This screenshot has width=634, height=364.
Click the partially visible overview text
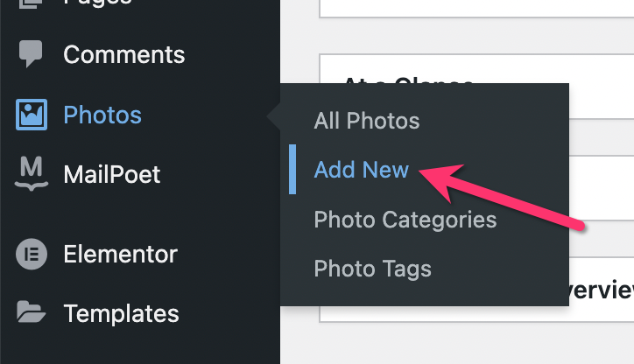click(602, 290)
